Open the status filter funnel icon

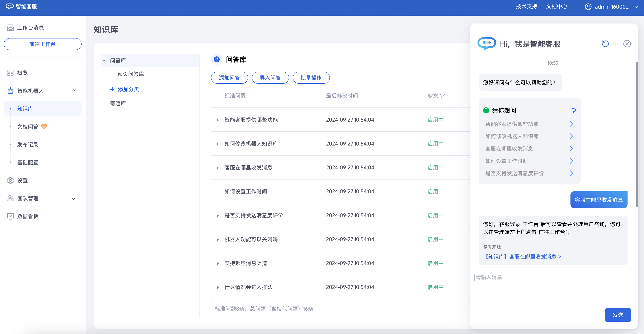[442, 96]
